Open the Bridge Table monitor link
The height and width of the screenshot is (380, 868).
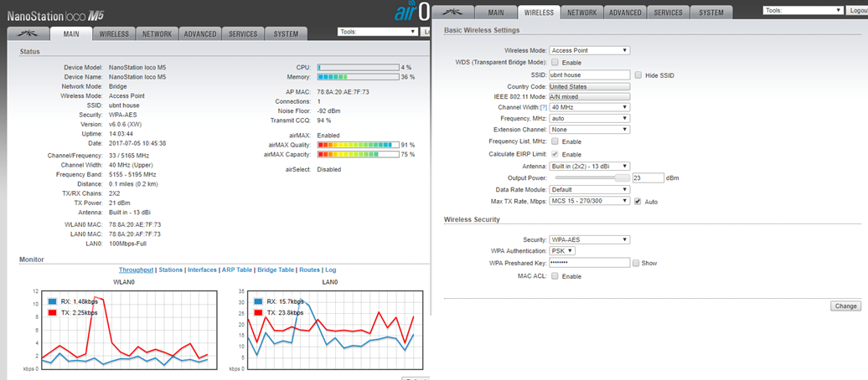(x=276, y=270)
